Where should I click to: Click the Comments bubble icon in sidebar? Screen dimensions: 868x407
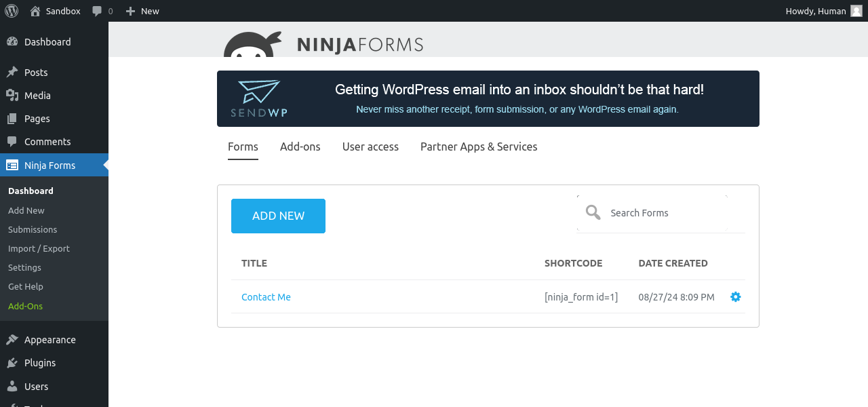click(12, 141)
